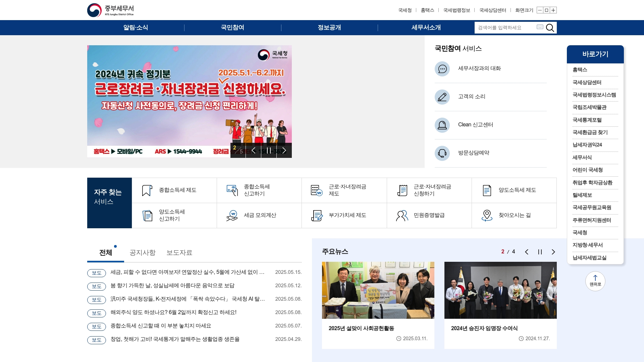Open 취업후 학자금상환 shortcut link
The width and height of the screenshot is (644, 362).
(x=592, y=183)
